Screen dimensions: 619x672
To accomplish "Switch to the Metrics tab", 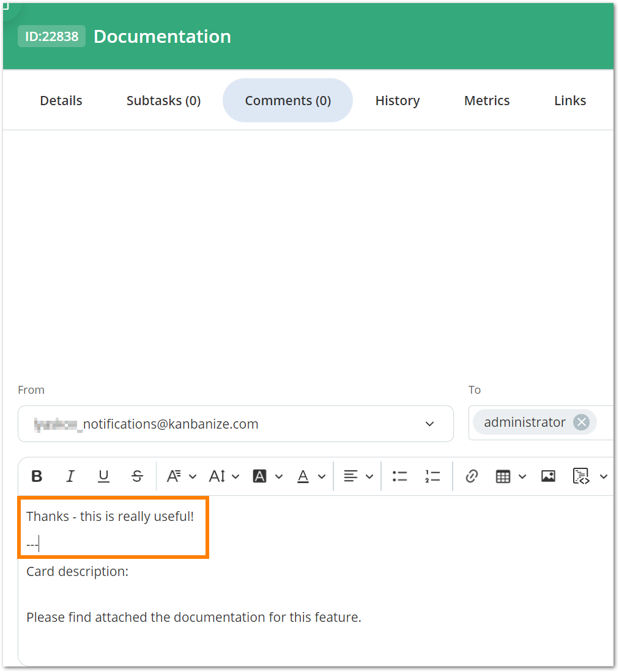I will click(486, 100).
